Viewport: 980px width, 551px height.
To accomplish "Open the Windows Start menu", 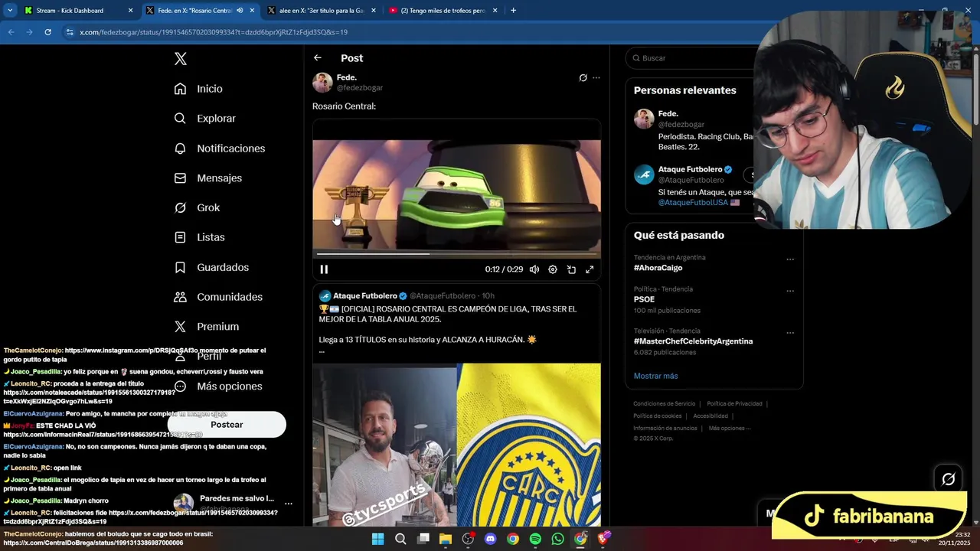I will (377, 539).
